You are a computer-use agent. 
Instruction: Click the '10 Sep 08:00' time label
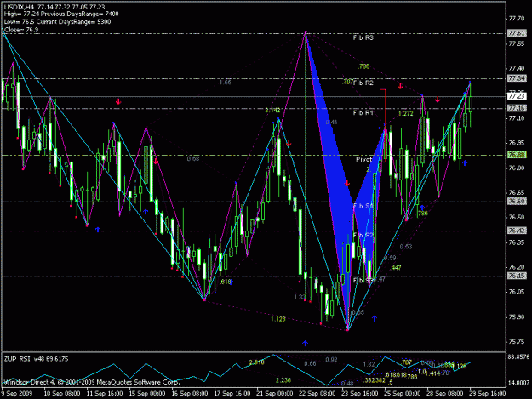[x=62, y=394]
